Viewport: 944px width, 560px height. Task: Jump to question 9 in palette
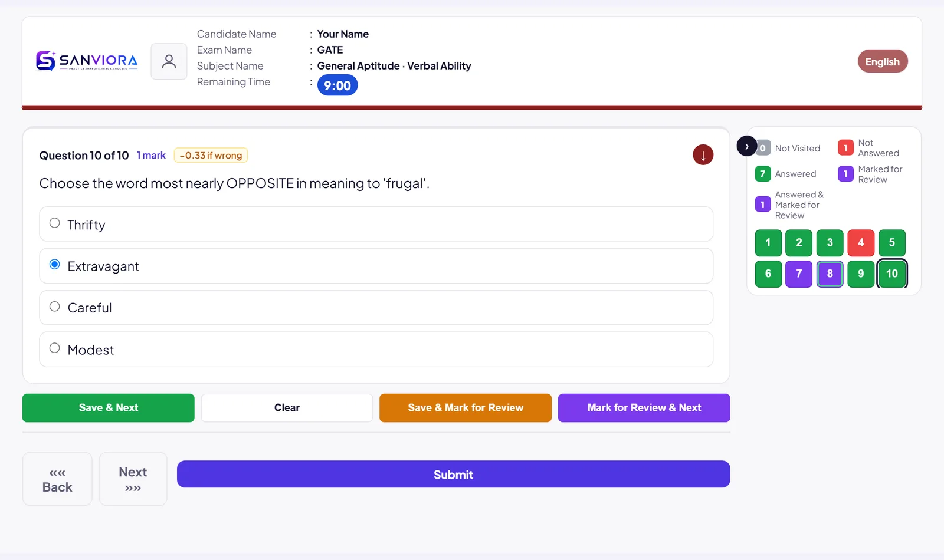[x=861, y=274]
